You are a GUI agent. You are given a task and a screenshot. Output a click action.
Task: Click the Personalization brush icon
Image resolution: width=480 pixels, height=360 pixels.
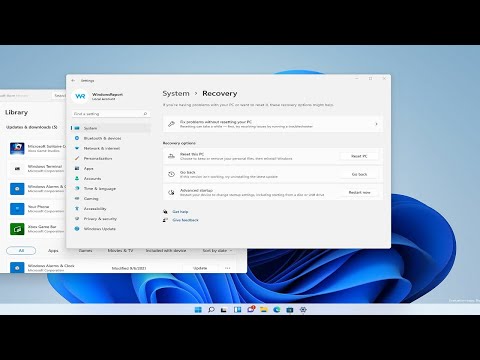point(77,158)
